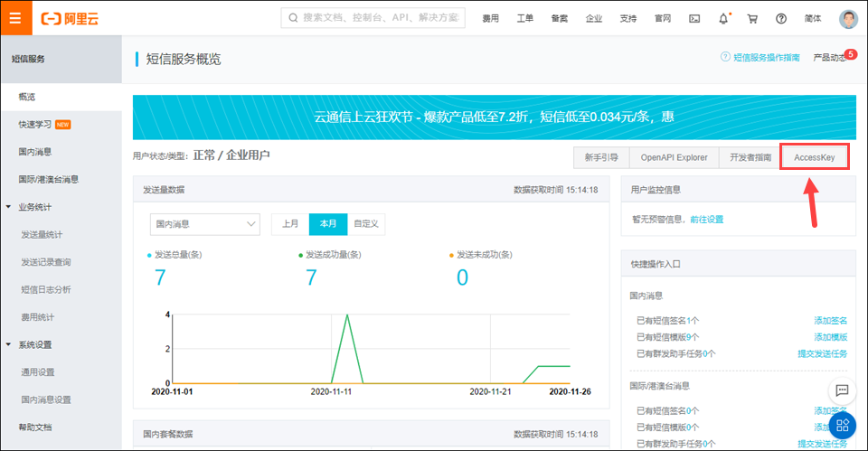
Task: Open the 短信服务操作指南 link
Action: pos(766,58)
